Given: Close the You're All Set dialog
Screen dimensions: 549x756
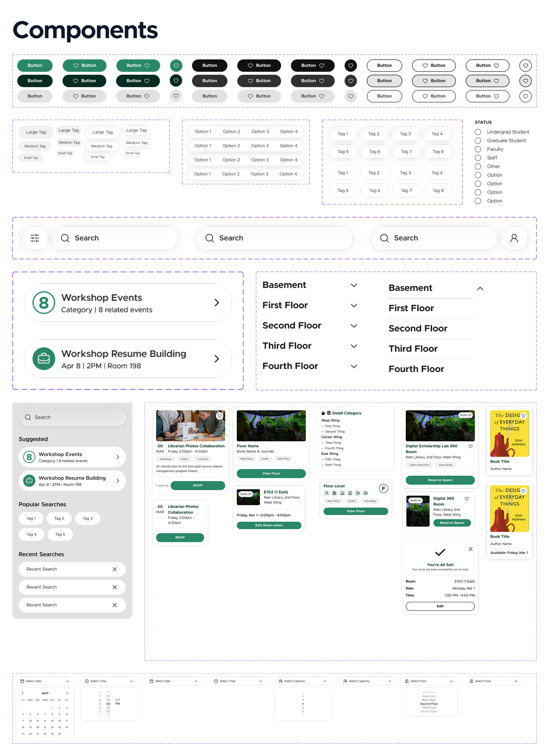Looking at the screenshot, I should 470,549.
